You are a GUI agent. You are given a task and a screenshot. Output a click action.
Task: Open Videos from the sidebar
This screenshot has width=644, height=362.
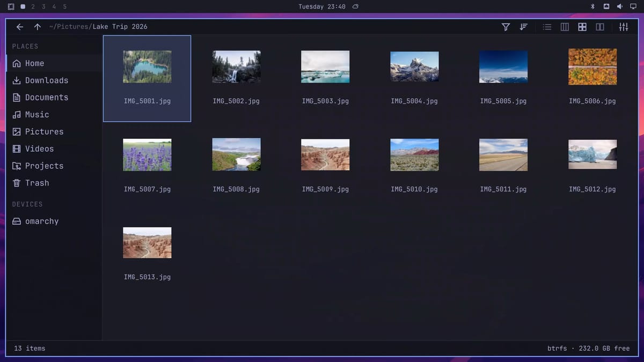(54, 149)
